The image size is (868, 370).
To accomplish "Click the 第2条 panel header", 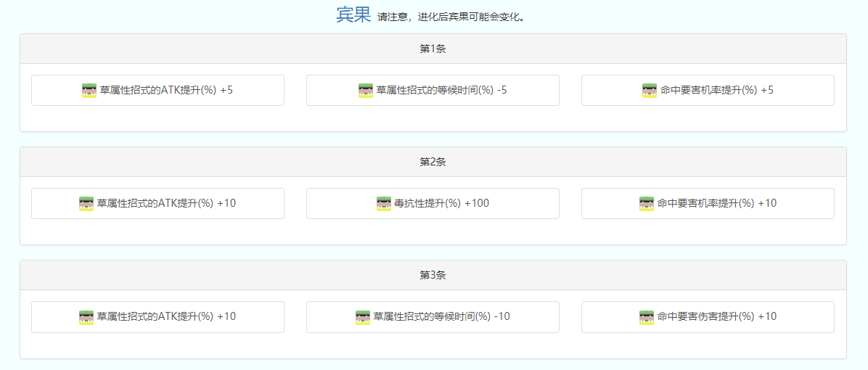I will (433, 162).
